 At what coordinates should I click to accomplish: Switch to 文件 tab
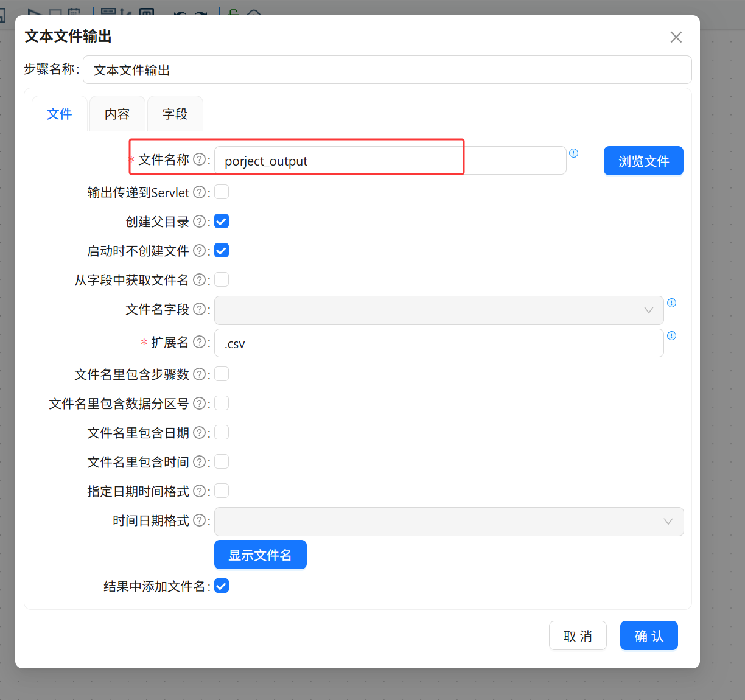point(60,114)
